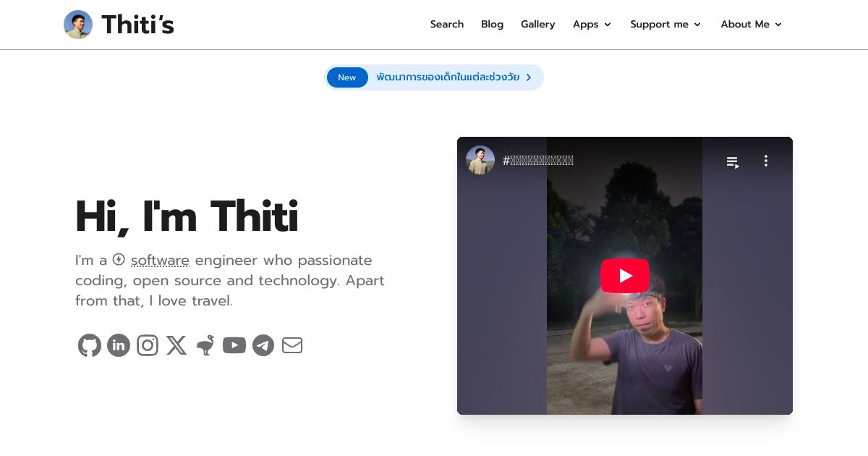
Task: Expand the About Me dropdown
Action: click(x=752, y=24)
